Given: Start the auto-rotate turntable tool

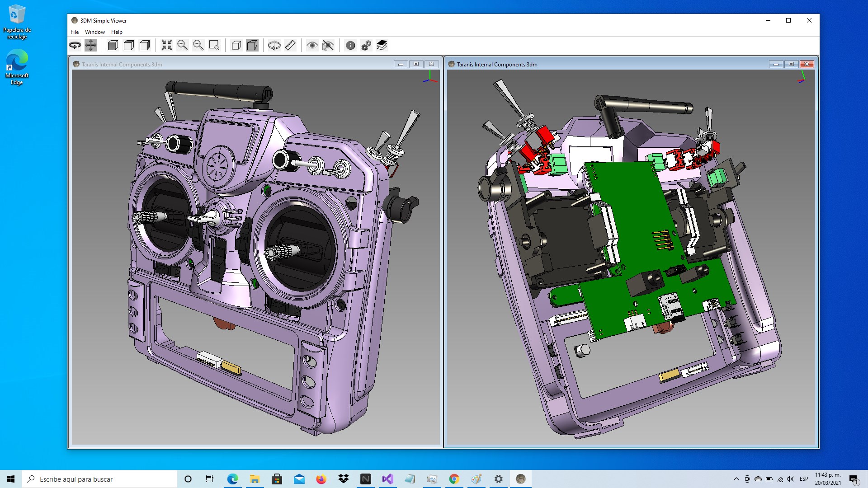Looking at the screenshot, I should click(x=274, y=45).
